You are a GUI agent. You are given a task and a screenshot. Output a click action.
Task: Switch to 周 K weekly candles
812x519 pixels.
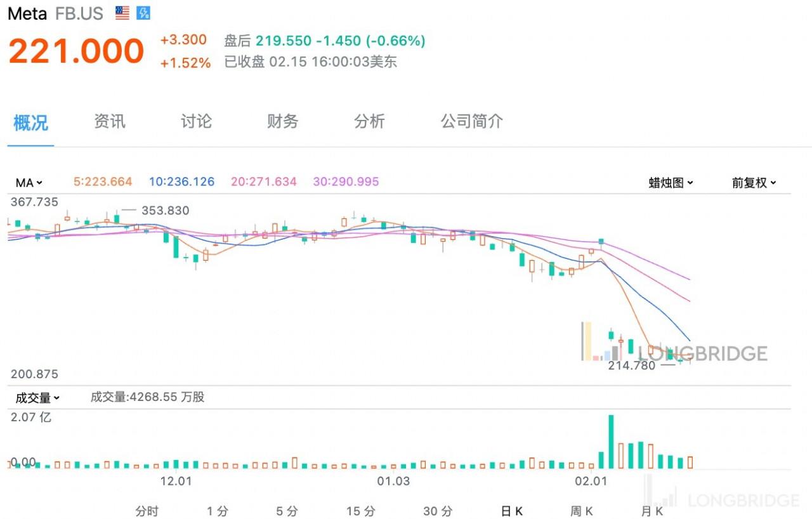pos(581,511)
